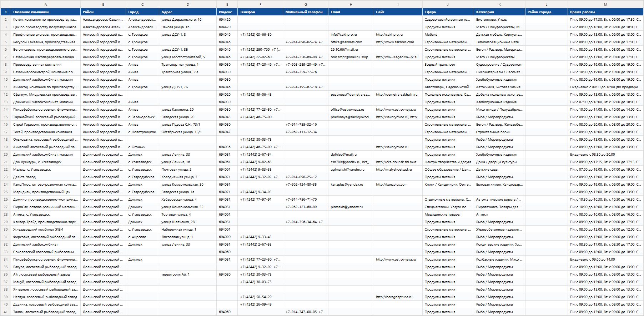The height and width of the screenshot is (322, 644).
Task: Select the cell 'улица Дзержинского, 16'
Action: pyautogui.click(x=188, y=20)
